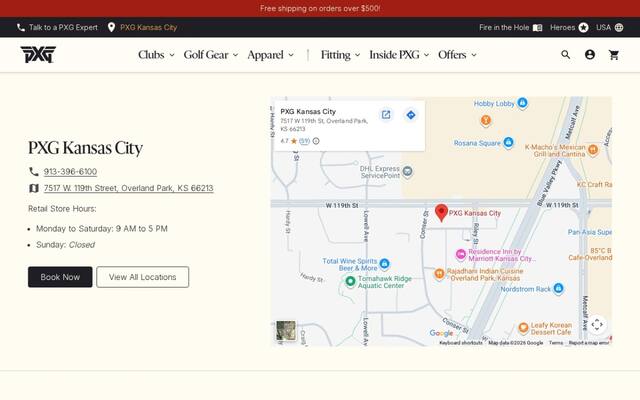Switch to satellite view thumbnail

286,330
